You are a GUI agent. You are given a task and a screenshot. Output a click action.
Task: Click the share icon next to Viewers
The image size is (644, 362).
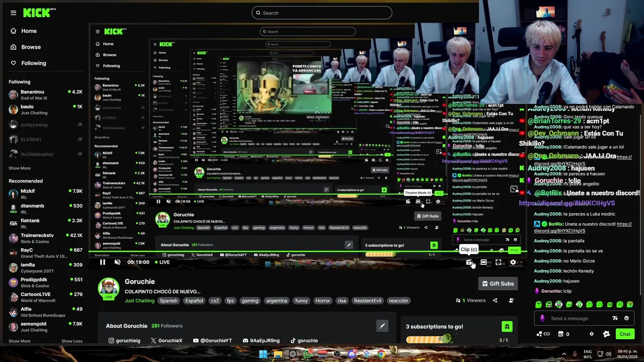tap(495, 301)
